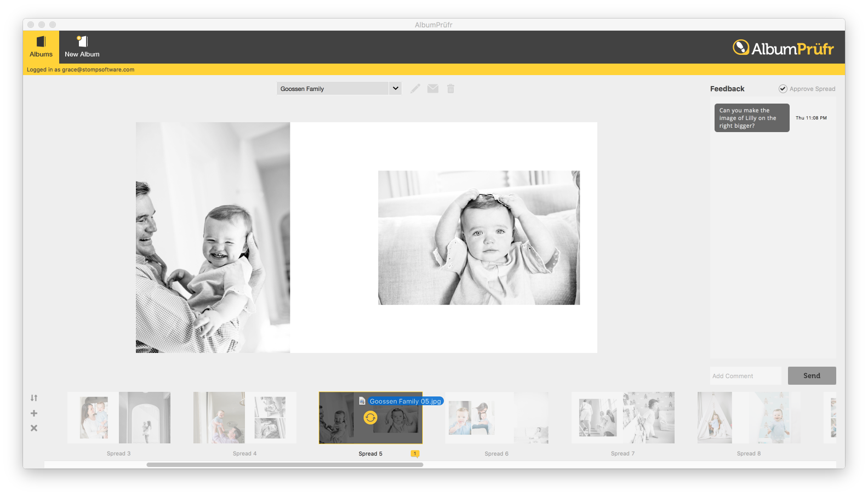Click the trash delete album icon

click(450, 88)
